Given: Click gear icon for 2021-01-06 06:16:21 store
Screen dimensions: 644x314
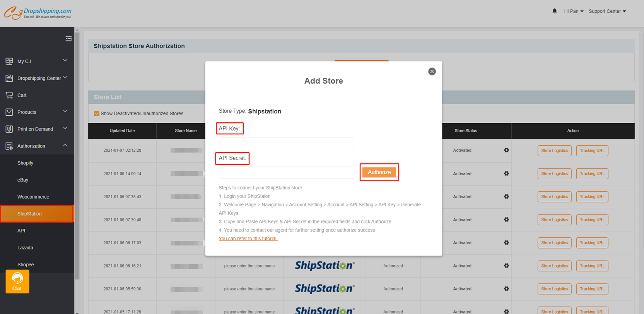Looking at the screenshot, I should (x=506, y=266).
